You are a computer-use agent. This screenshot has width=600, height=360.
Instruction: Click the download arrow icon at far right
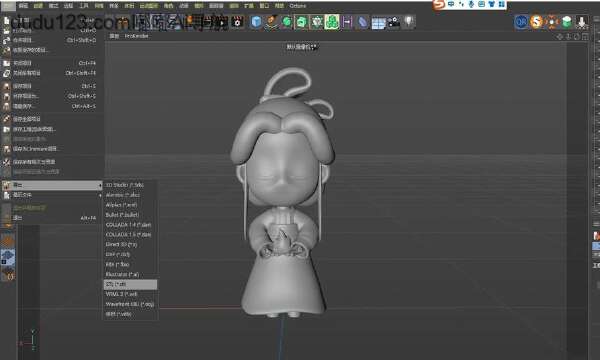581,22
